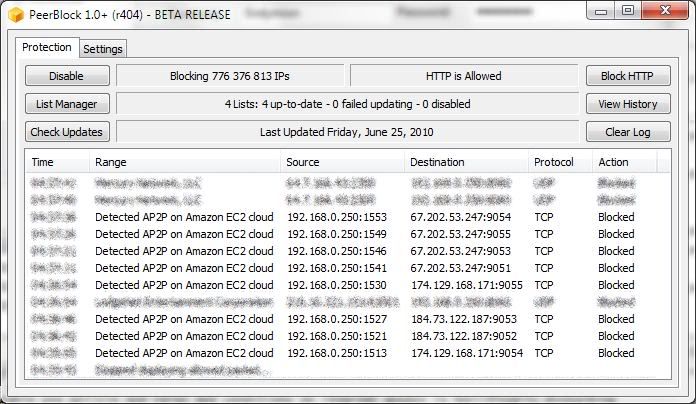Toggle HTTP blocking with Block HTTP button
The height and width of the screenshot is (404, 696).
[x=628, y=76]
